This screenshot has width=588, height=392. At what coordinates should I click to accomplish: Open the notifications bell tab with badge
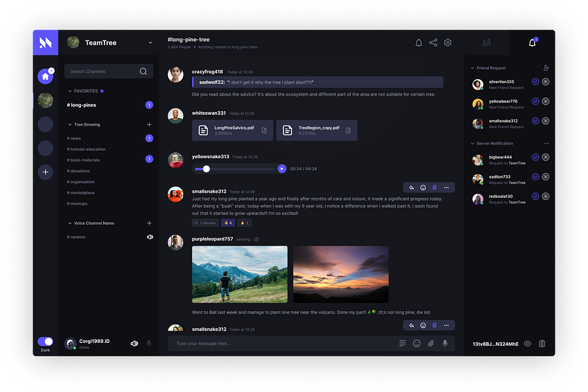(532, 42)
